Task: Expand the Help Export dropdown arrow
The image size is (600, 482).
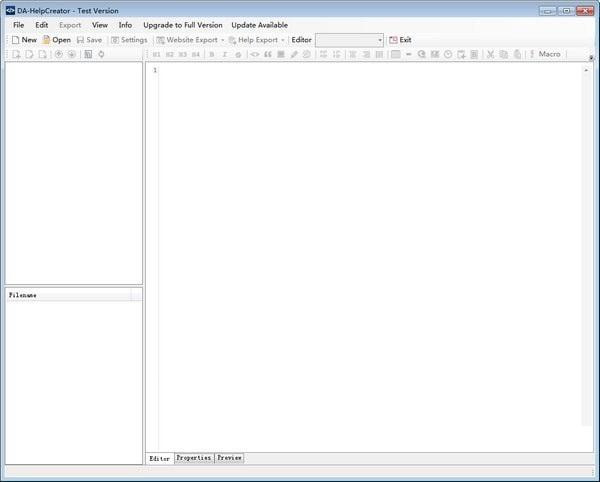Action: (283, 40)
